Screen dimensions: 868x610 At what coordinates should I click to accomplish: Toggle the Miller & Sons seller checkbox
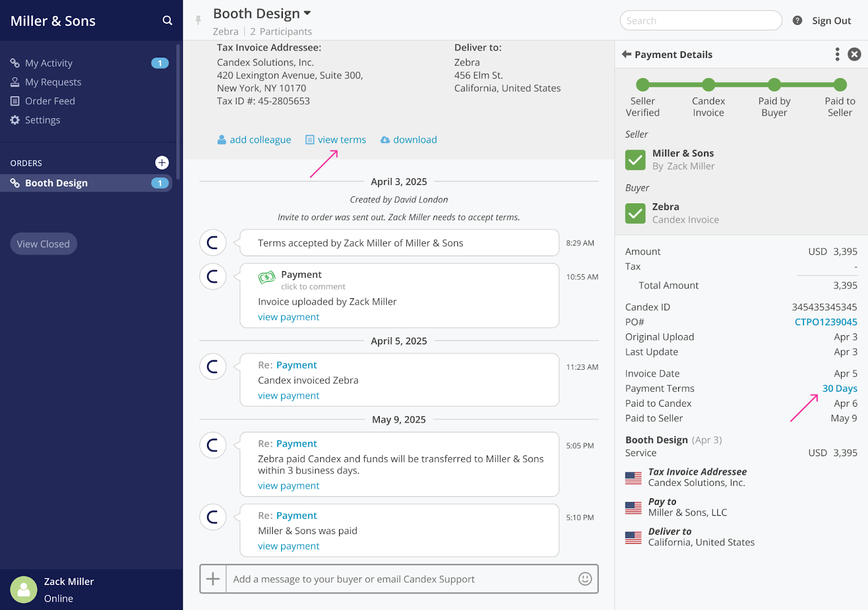click(635, 160)
